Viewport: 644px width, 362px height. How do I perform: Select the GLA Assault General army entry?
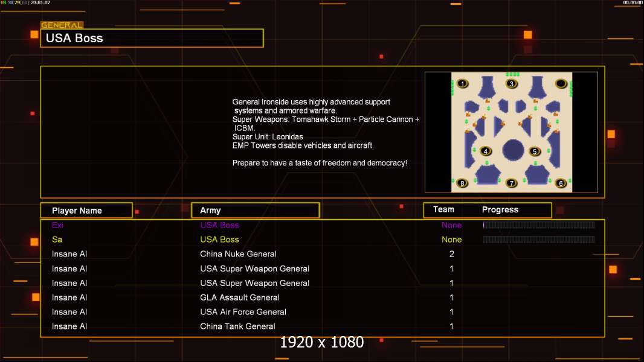tap(240, 297)
